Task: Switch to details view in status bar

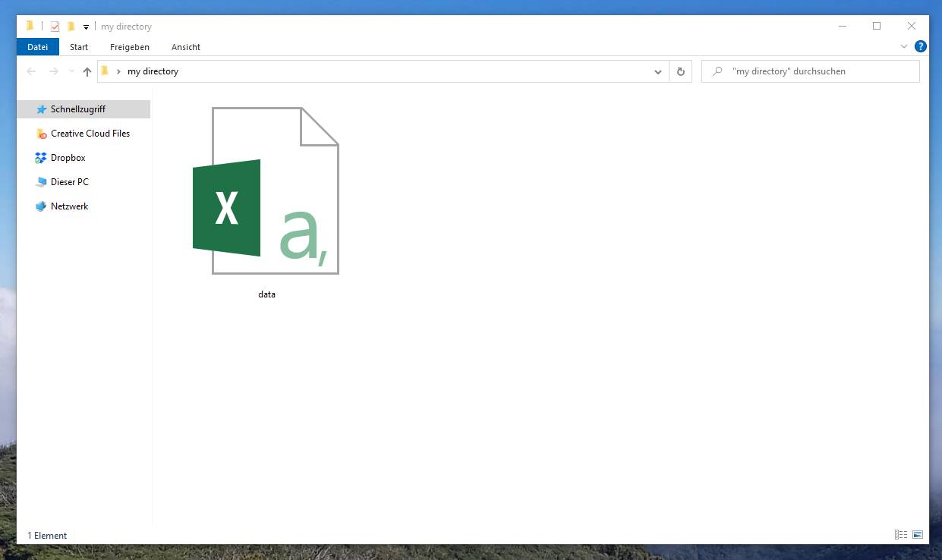Action: pos(901,535)
